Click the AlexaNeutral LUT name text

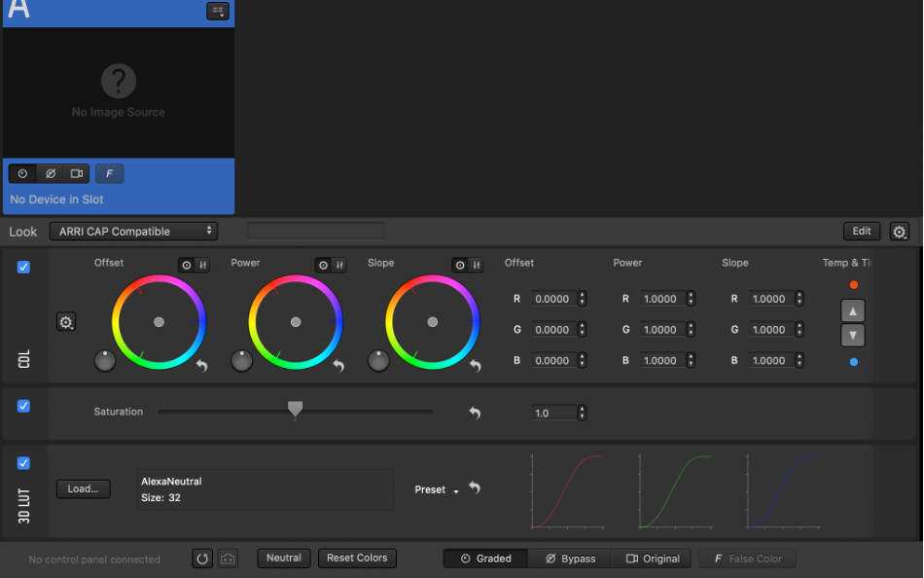171,482
